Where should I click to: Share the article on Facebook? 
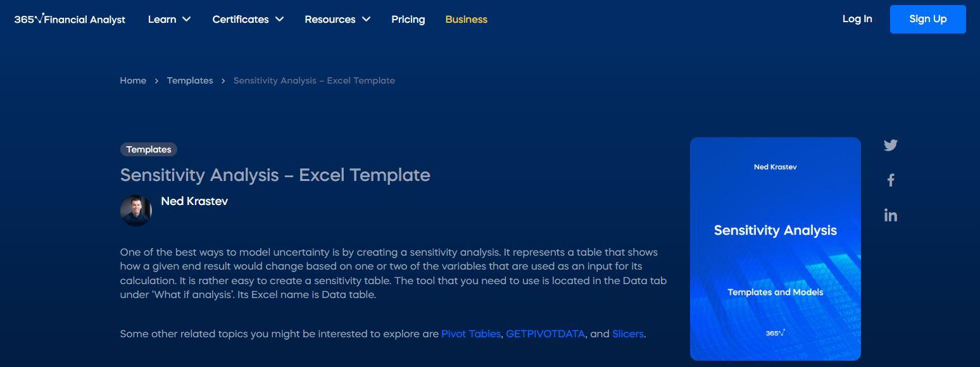[x=890, y=180]
